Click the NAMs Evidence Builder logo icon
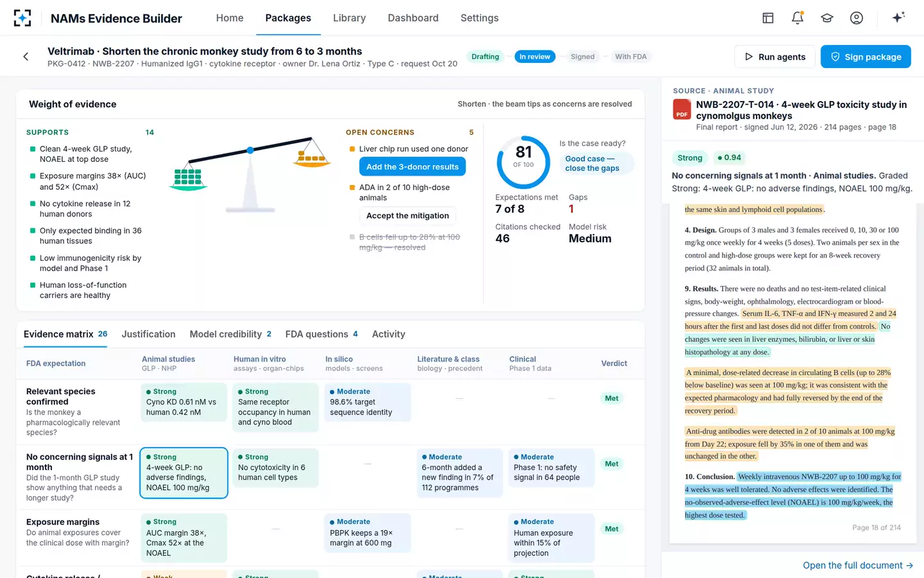924x578 pixels. 22,18
